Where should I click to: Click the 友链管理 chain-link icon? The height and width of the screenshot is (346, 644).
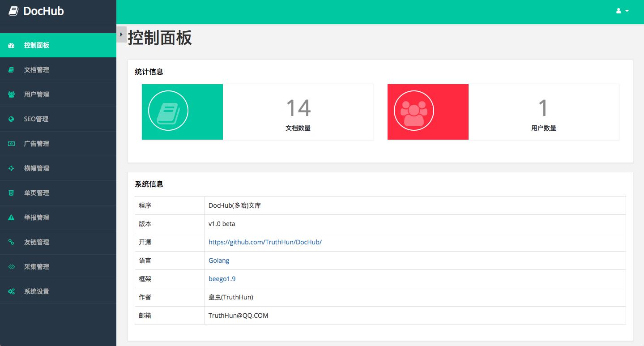(x=11, y=242)
